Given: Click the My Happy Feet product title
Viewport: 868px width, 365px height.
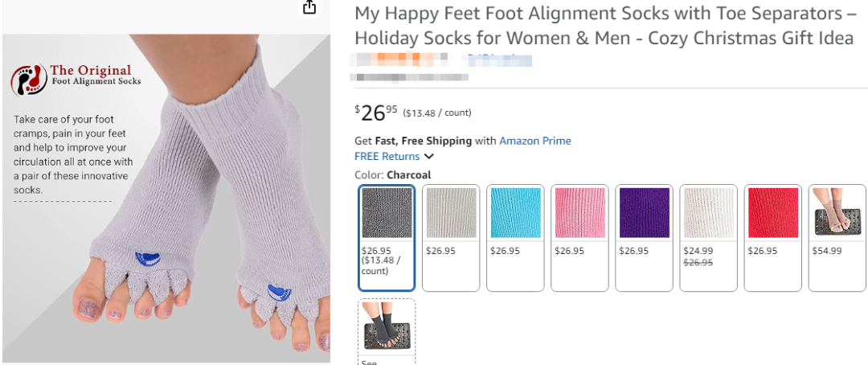Looking at the screenshot, I should pos(603,26).
